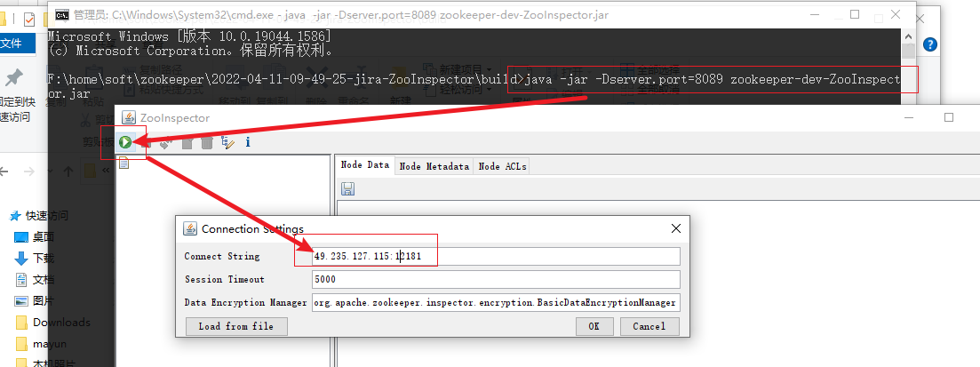Click the cmd.exe window title icon
The image size is (980, 367).
[x=61, y=14]
